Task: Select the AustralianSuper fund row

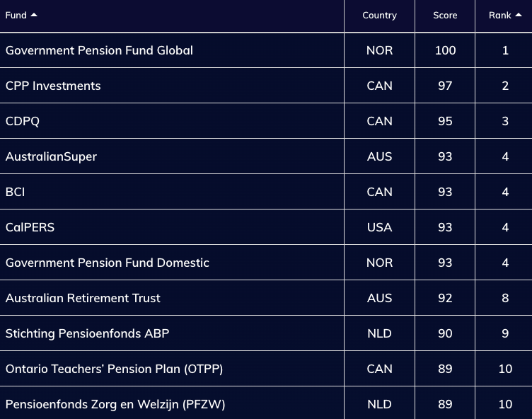Action: click(x=51, y=156)
